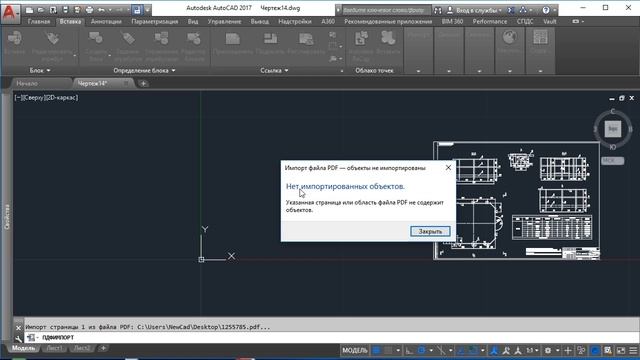Click the '[-][Сверху][2D-каркас]' viewport label
The height and width of the screenshot is (360, 640).
point(46,98)
